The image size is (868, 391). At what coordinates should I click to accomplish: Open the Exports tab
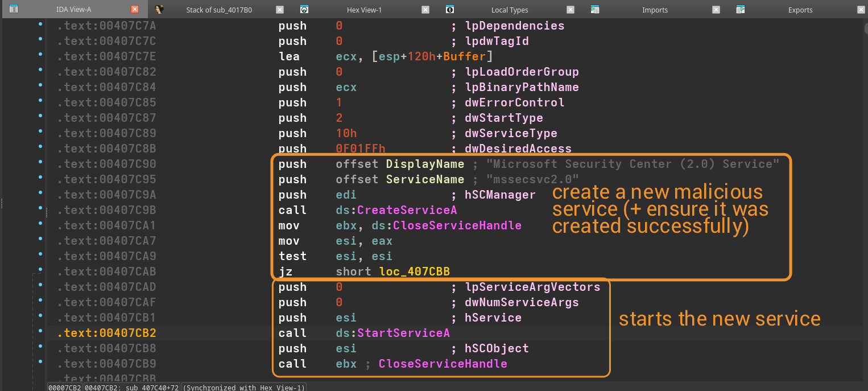[800, 10]
